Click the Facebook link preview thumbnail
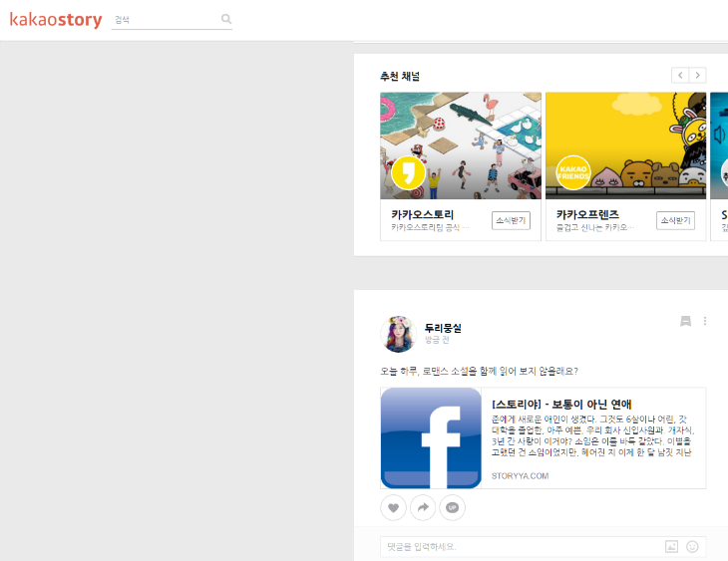Screen dimensions: 728x561 [x=431, y=438]
